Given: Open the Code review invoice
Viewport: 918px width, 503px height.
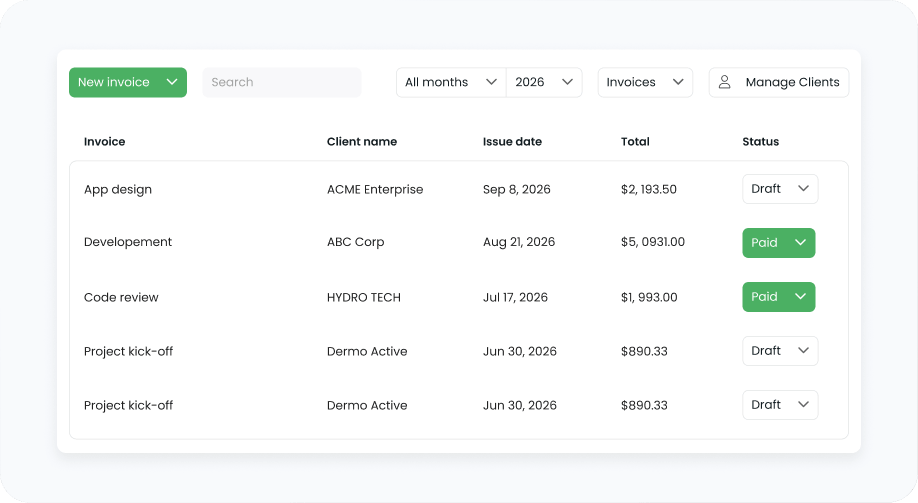Looking at the screenshot, I should click(121, 297).
